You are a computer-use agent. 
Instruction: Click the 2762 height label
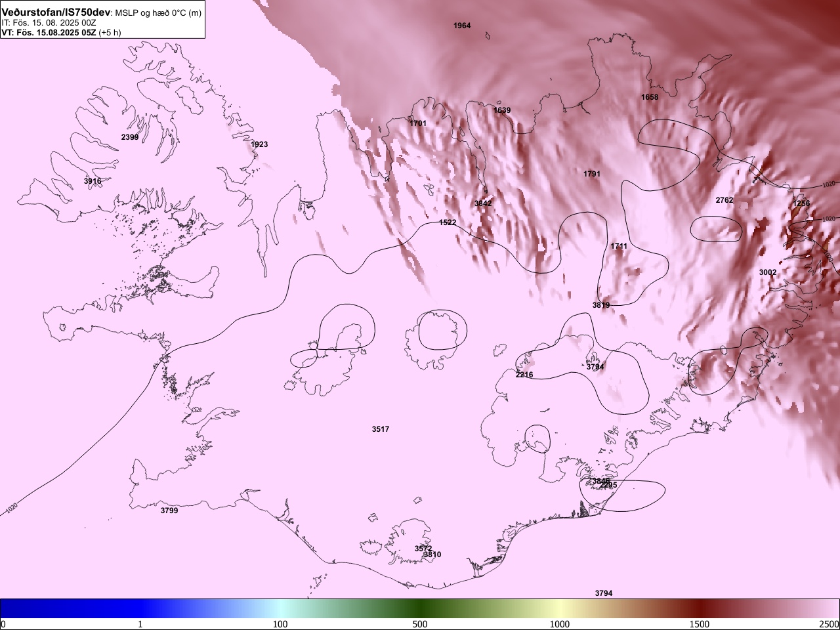(724, 199)
